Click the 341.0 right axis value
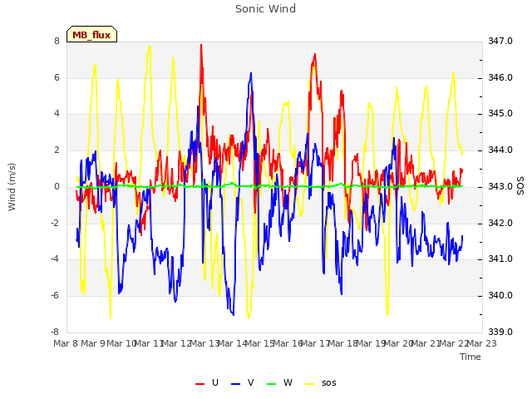 click(500, 259)
